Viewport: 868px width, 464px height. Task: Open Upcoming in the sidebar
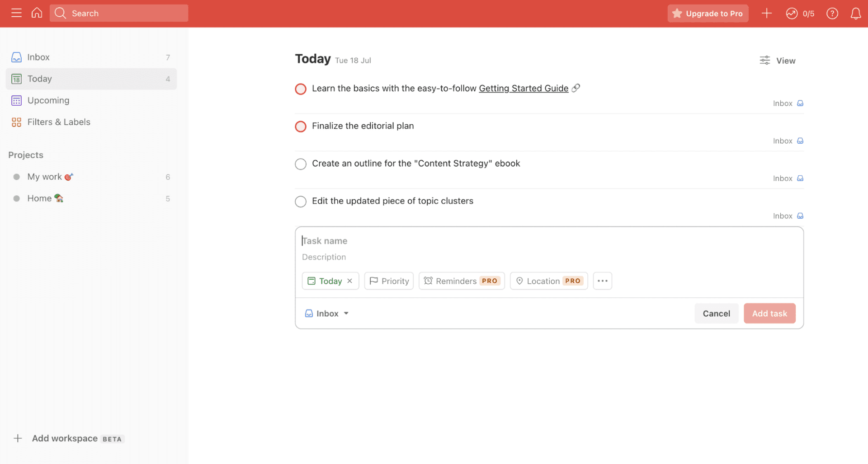91,100
